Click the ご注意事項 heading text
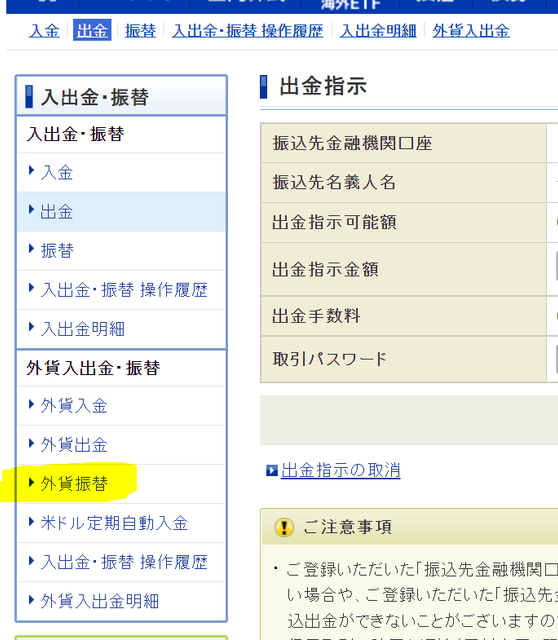The image size is (558, 640). (347, 527)
